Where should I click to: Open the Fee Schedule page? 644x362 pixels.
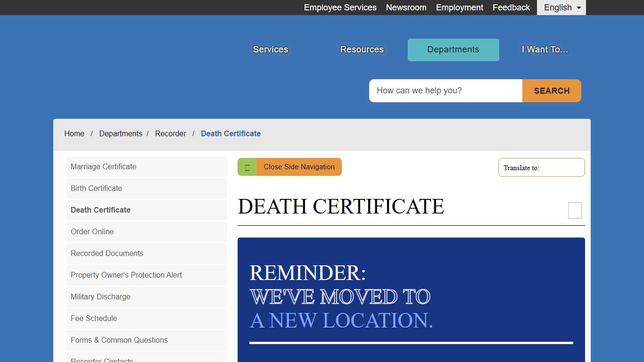(94, 318)
